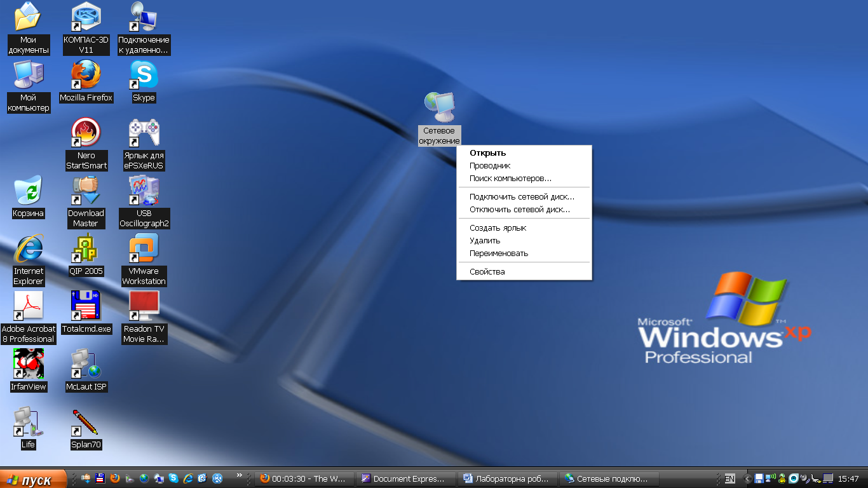
Task: Select the КОМПАС-3D V11 shortcut
Action: [86, 29]
